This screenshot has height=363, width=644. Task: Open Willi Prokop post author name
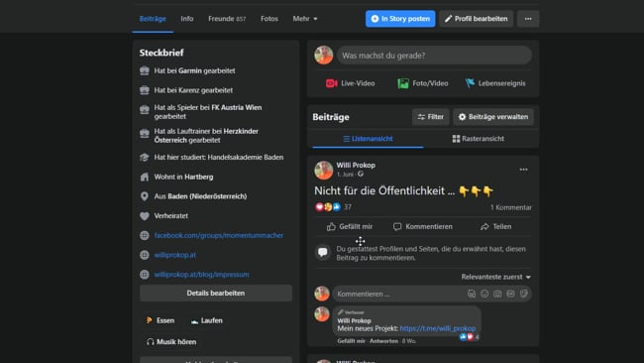(x=356, y=166)
